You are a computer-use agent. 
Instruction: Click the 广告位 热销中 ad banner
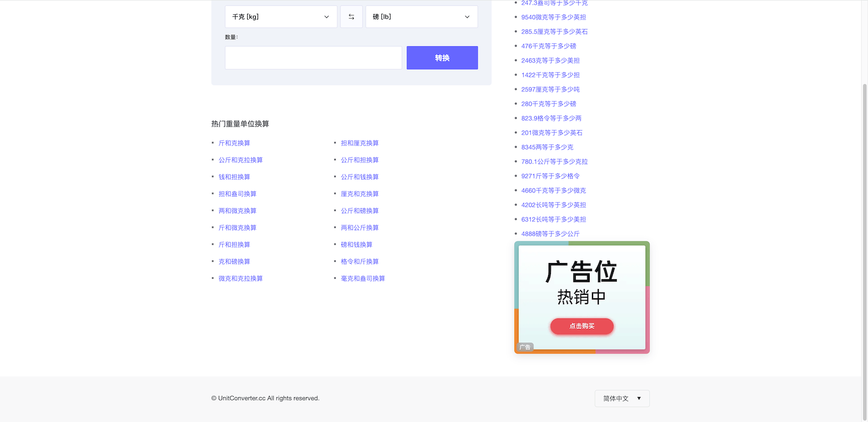click(582, 283)
